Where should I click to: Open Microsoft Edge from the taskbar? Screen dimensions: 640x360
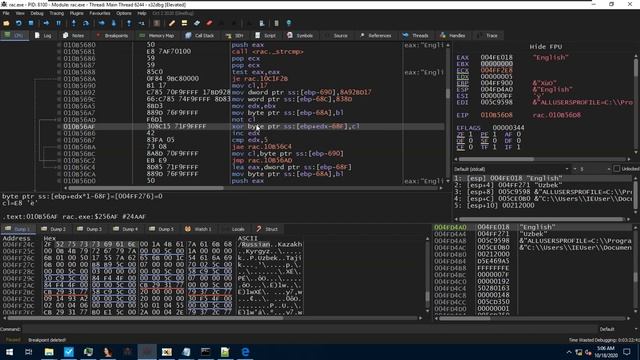tap(245, 352)
